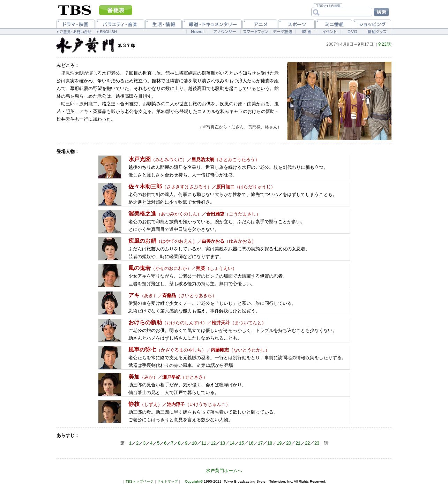Click the 全23話 link
This screenshot has width=448, height=484.
click(x=384, y=44)
